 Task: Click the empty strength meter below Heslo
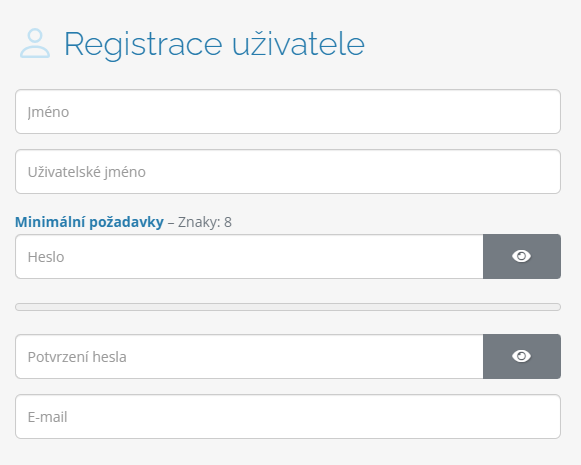(288, 307)
